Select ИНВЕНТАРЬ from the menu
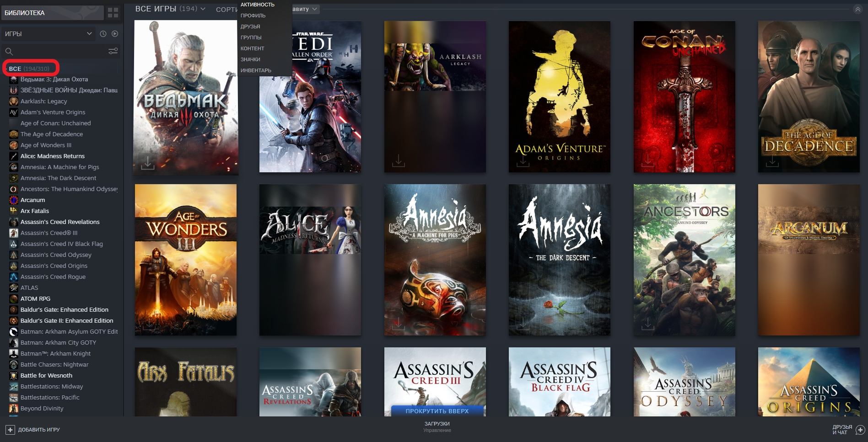Viewport: 868px width, 442px height. pyautogui.click(x=256, y=70)
